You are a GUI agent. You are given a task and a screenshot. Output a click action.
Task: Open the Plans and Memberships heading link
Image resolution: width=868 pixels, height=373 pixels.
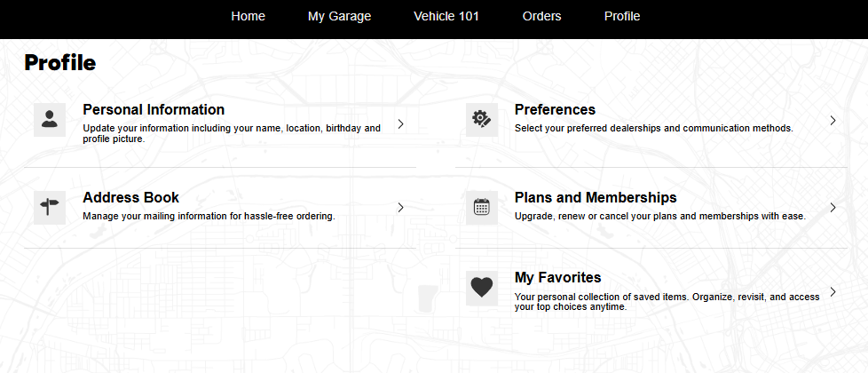click(596, 197)
